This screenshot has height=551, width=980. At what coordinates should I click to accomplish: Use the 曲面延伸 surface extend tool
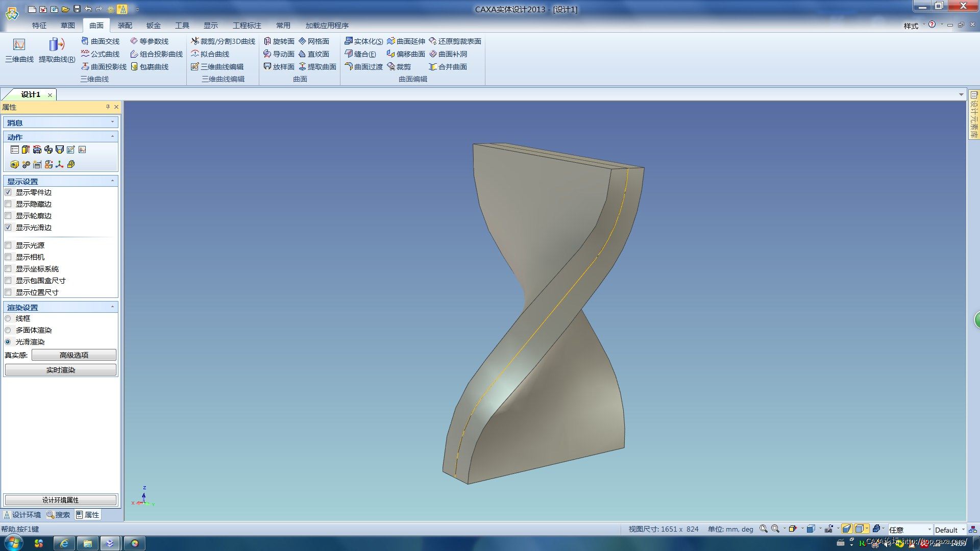(406, 41)
